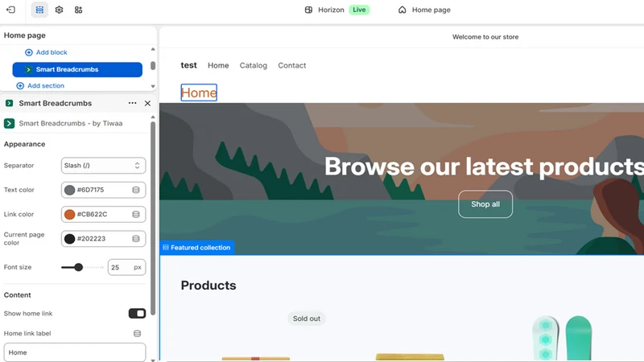Open the App embeds icon
This screenshot has height=362, width=644.
tap(78, 10)
